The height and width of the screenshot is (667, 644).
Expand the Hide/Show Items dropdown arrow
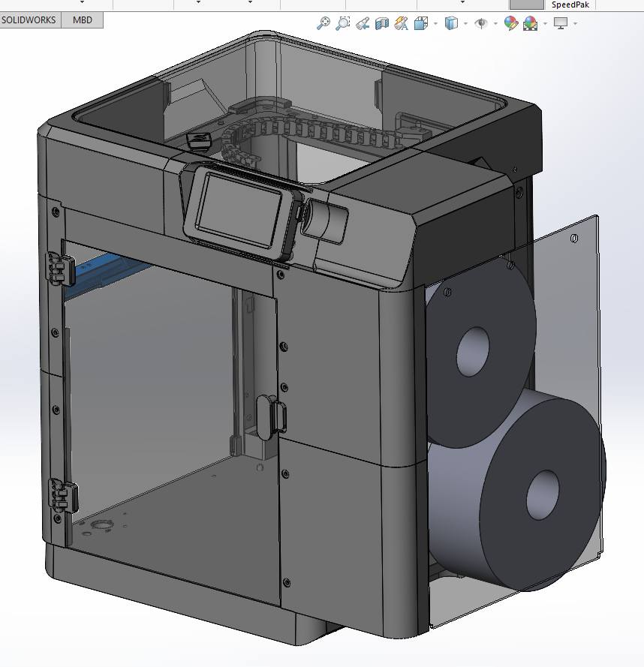tap(495, 23)
